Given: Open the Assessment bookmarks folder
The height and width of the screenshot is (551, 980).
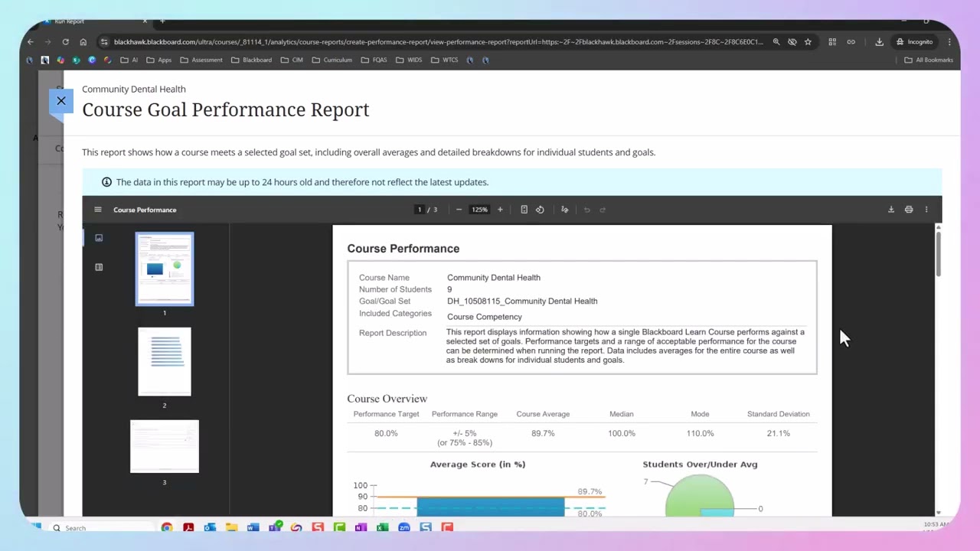Looking at the screenshot, I should point(201,60).
